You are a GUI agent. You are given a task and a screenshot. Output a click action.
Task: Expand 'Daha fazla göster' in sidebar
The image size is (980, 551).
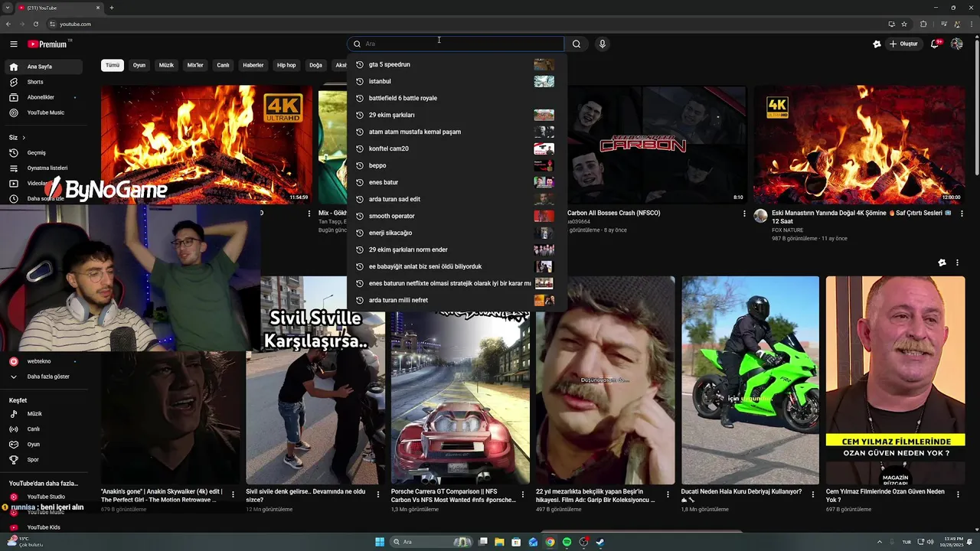pos(43,377)
